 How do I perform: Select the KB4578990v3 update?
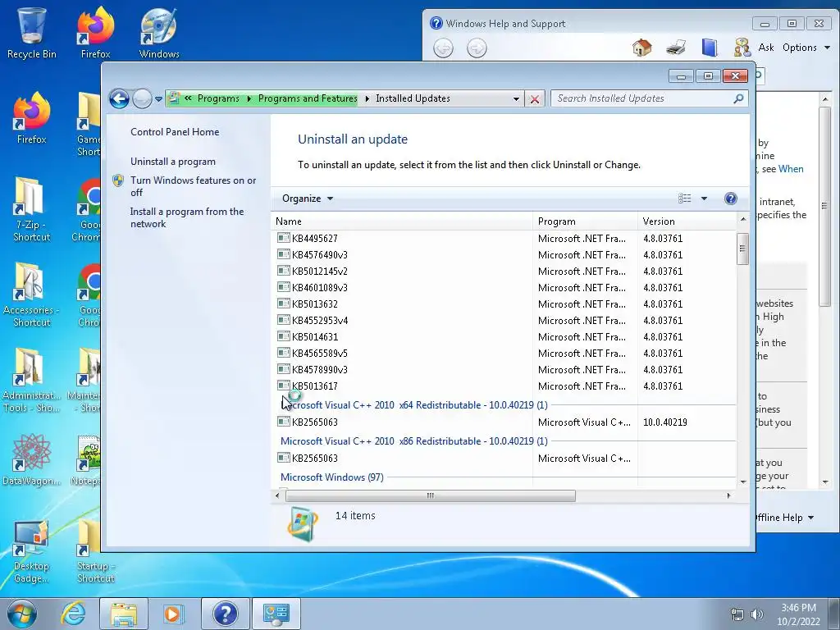pos(505,370)
